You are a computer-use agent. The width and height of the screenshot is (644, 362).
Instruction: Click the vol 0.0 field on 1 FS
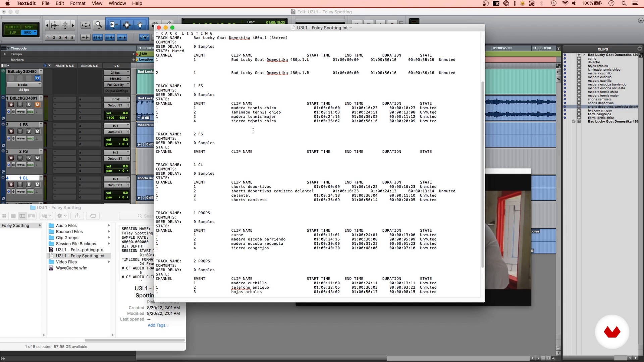click(x=117, y=140)
